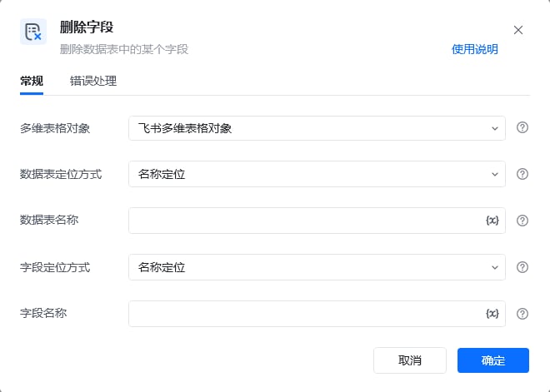Image resolution: width=550 pixels, height=392 pixels.
Task: Insert variable {x} in 数据表名称 field
Action: [492, 221]
